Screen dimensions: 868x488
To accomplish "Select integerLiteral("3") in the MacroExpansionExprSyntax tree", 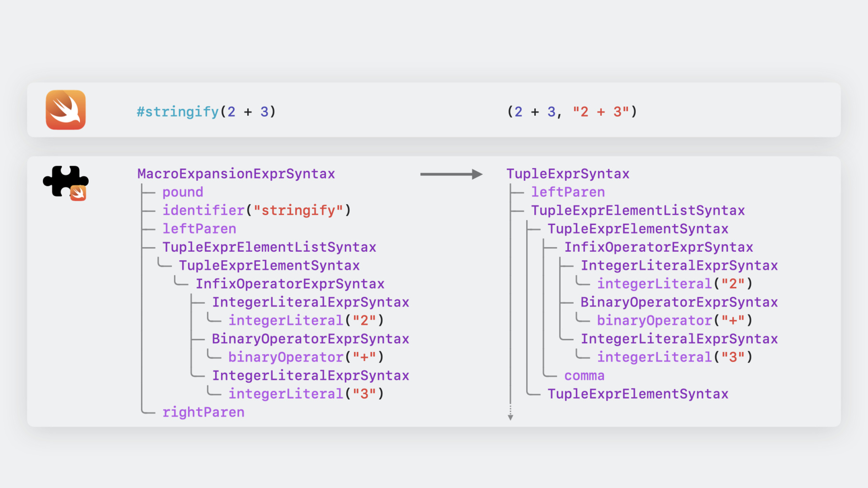I will click(x=306, y=393).
